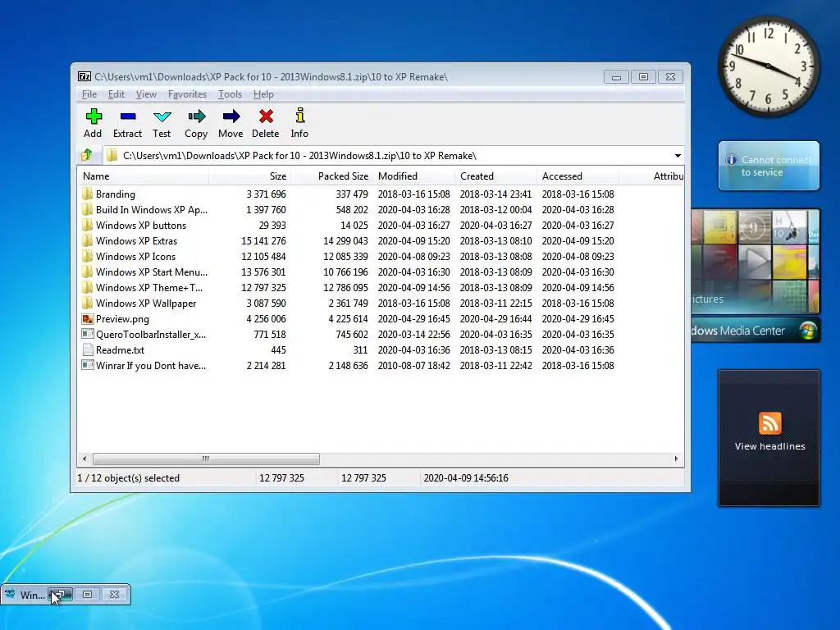
Task: Click accessed date 2020-04-29 16:45
Action: [577, 319]
